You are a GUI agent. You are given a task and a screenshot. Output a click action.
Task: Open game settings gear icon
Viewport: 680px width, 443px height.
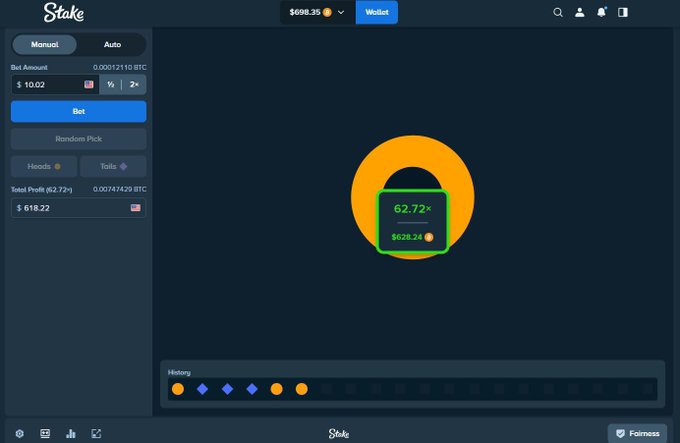[x=20, y=433]
